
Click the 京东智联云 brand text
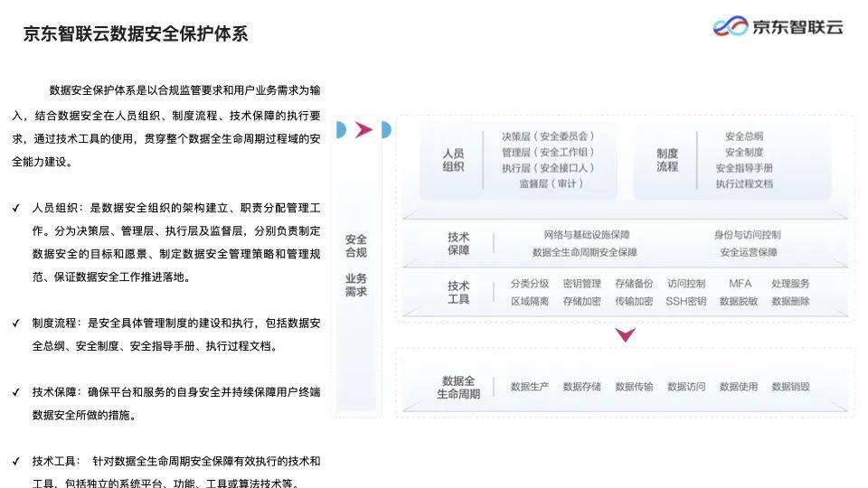pos(797,26)
